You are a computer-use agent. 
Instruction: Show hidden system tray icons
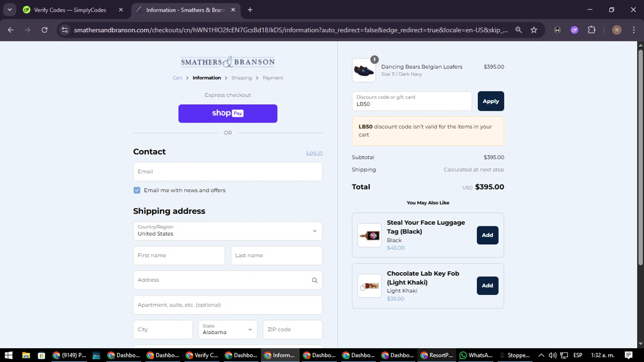(x=541, y=355)
